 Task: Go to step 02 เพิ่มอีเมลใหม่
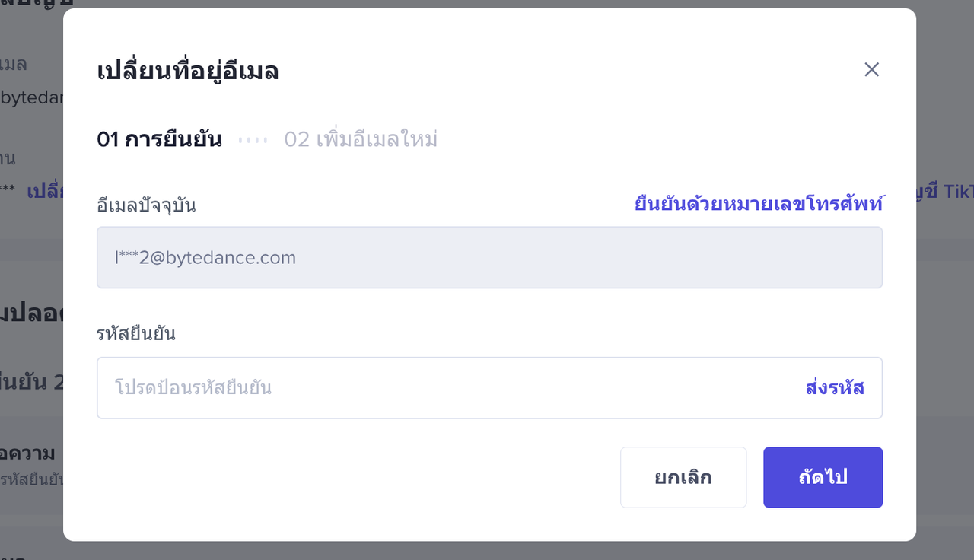pos(361,140)
